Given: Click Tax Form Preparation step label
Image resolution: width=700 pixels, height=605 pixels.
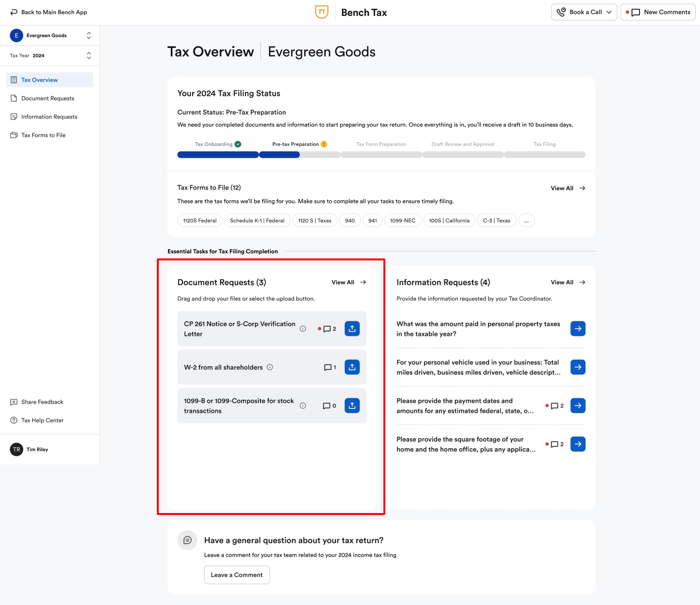Looking at the screenshot, I should pos(381,144).
